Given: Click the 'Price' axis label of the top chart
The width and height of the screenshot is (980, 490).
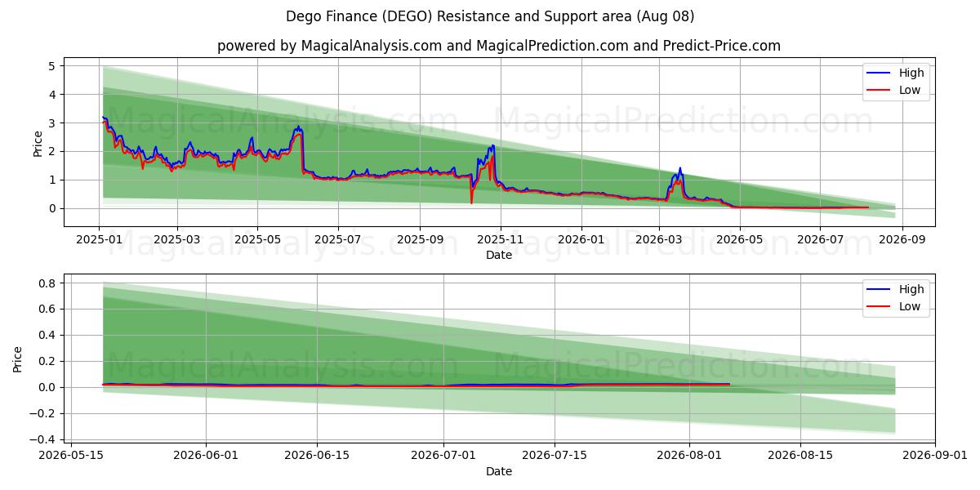Looking at the screenshot, I should click(x=38, y=142).
